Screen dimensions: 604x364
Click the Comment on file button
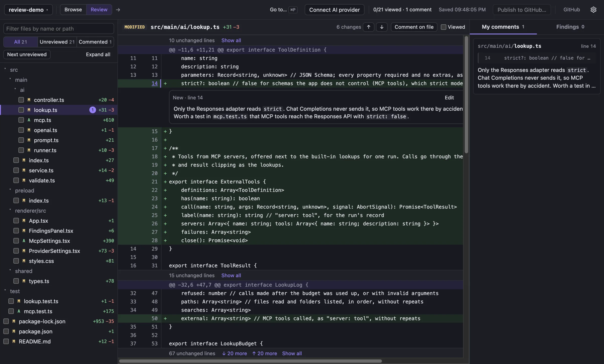point(414,27)
